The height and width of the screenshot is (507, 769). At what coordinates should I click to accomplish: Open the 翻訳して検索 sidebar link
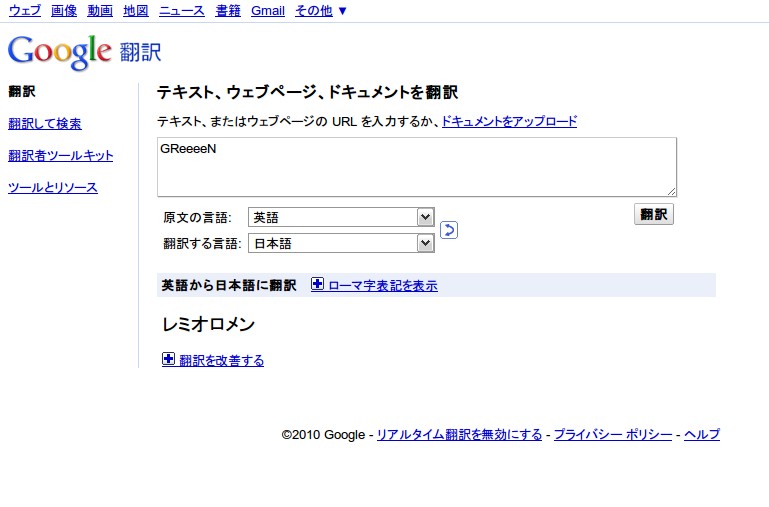pyautogui.click(x=45, y=124)
